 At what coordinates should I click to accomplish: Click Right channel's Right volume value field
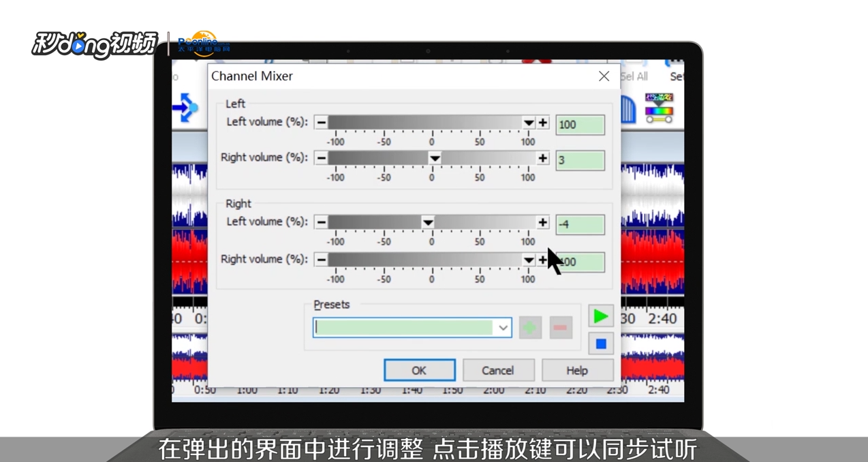pos(580,262)
